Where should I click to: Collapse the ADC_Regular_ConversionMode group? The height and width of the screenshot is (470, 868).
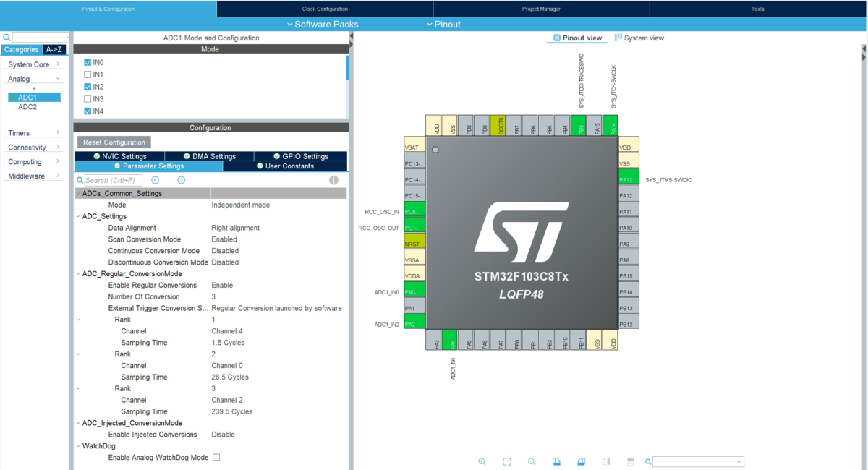[78, 274]
